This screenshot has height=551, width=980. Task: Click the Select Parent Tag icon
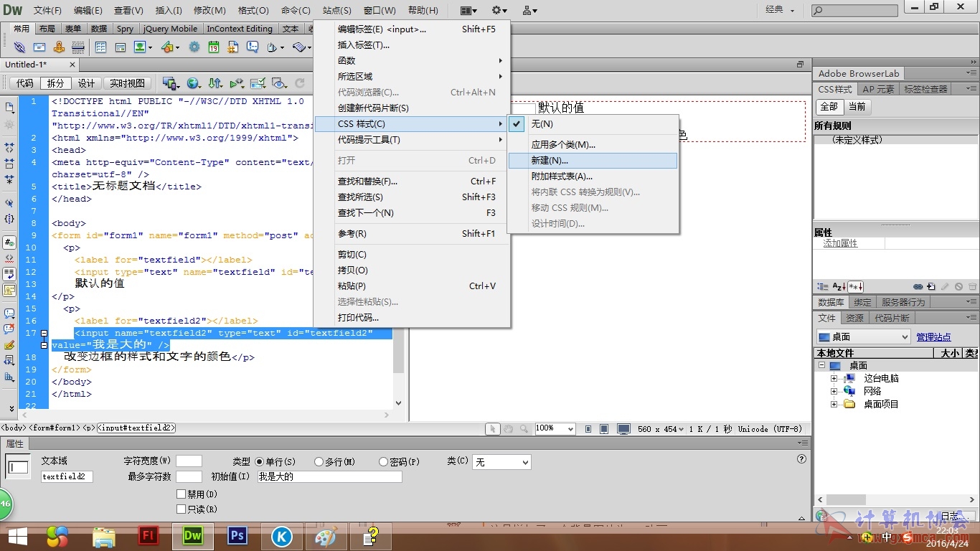click(9, 203)
